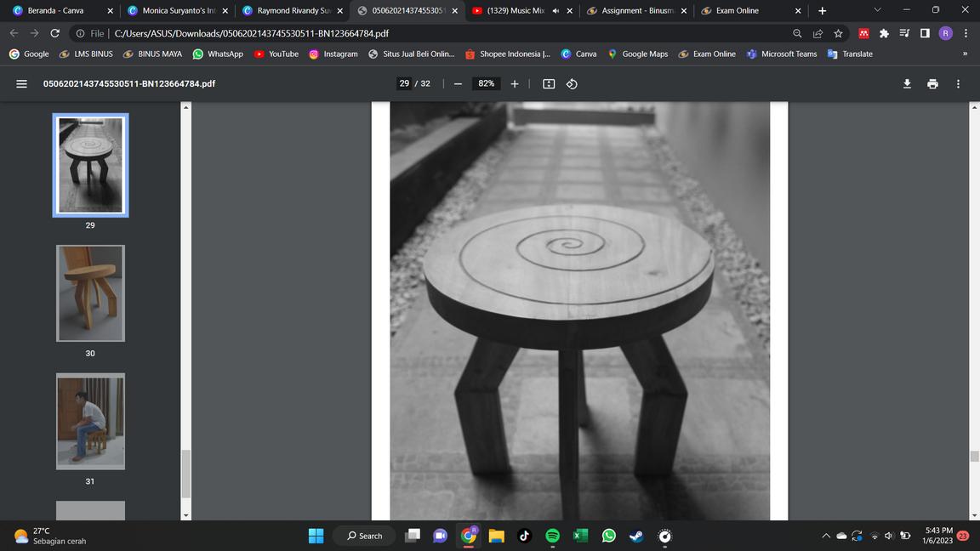Switch to the Monica Suryanto's tab
The width and height of the screenshot is (980, 551).
click(x=179, y=10)
